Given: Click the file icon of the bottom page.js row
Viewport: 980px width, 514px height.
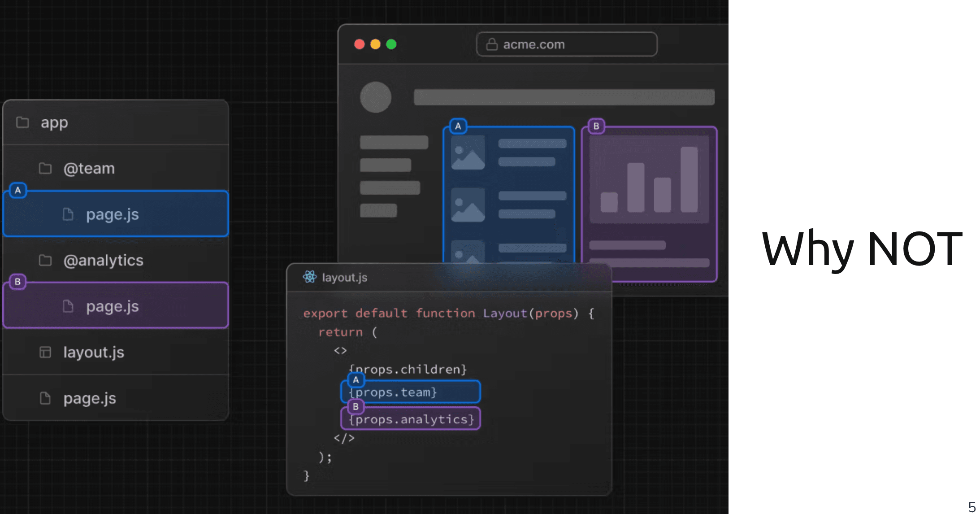Looking at the screenshot, I should click(45, 398).
